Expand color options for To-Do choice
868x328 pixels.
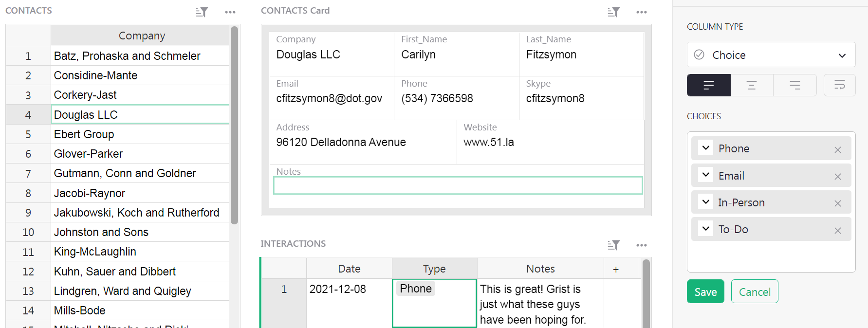pyautogui.click(x=706, y=228)
